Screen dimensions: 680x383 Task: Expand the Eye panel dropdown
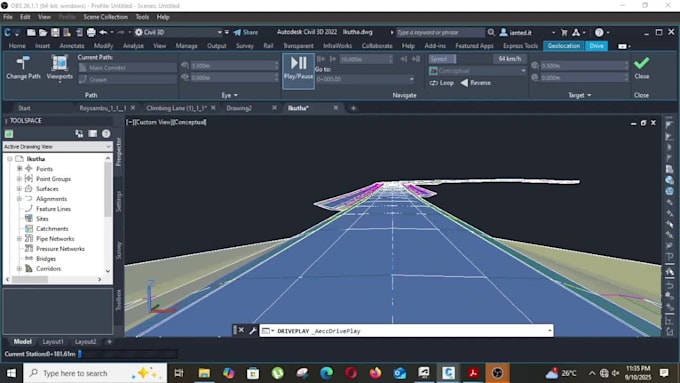tap(230, 95)
